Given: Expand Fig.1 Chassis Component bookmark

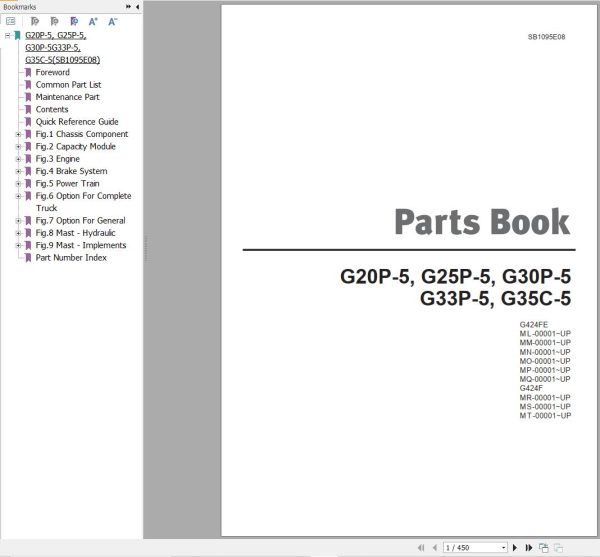Looking at the screenshot, I should pos(18,134).
